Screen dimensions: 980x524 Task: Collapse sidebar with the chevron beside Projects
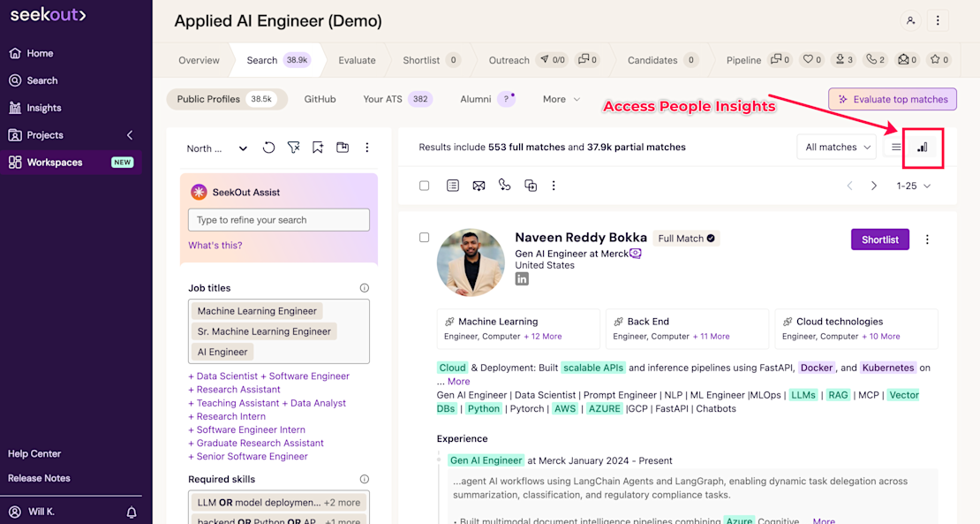[130, 135]
